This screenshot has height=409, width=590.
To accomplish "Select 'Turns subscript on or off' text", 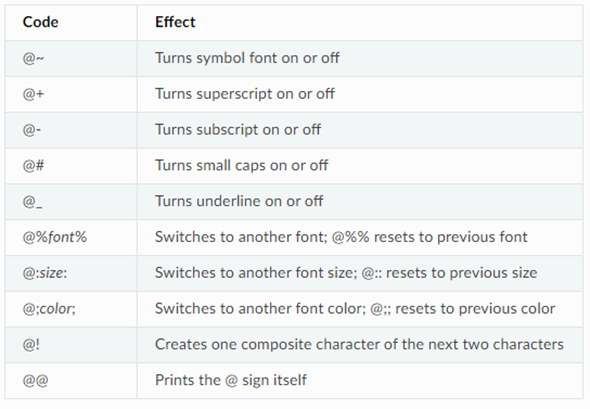I will point(238,129).
